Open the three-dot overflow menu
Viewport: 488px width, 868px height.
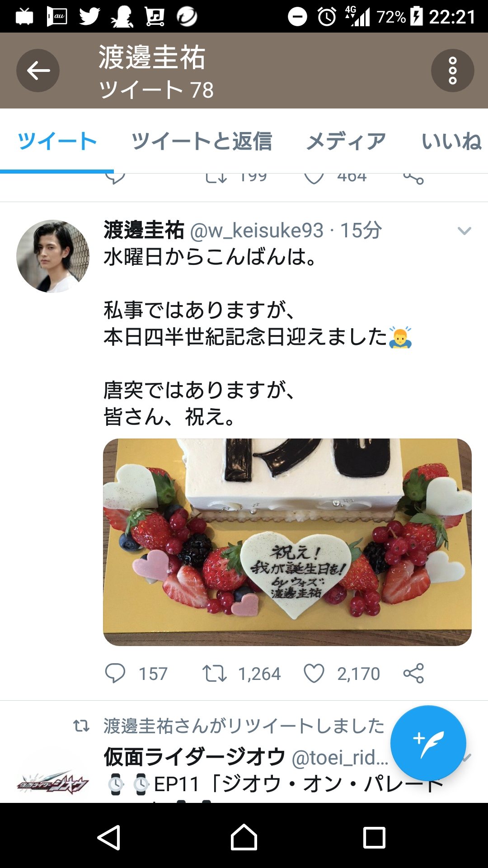click(x=452, y=71)
